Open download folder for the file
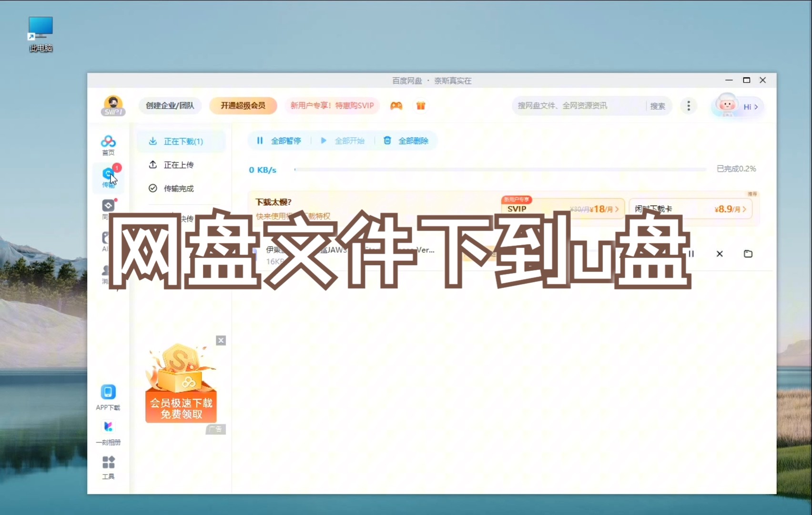The height and width of the screenshot is (515, 812). (x=748, y=254)
